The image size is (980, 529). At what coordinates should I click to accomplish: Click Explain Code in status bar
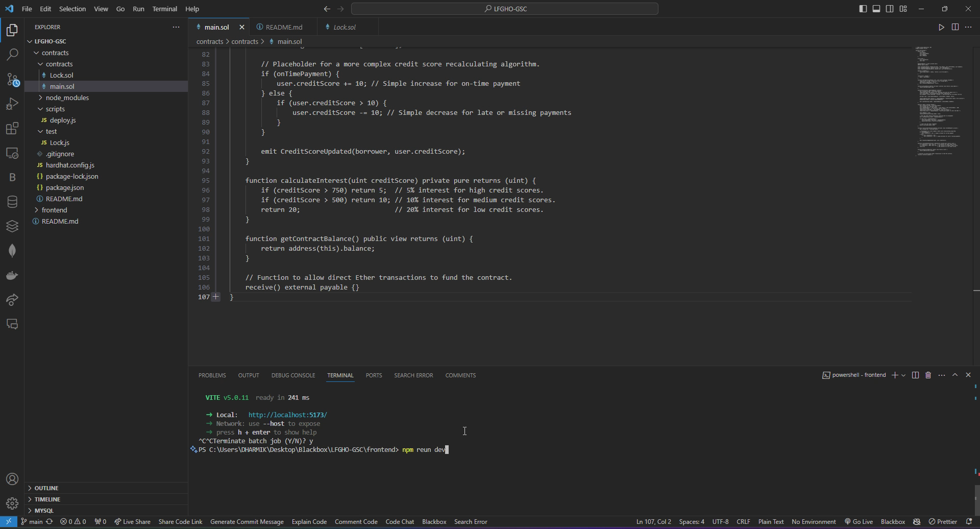tap(309, 522)
